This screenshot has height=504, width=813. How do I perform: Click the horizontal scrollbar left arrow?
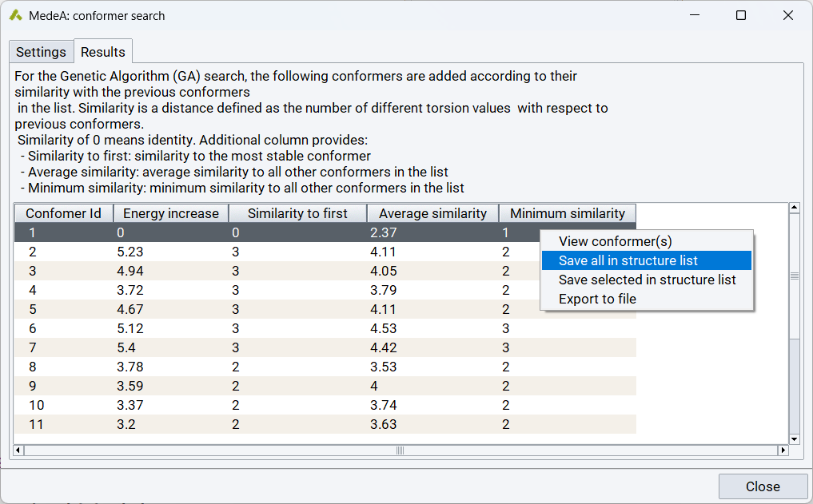[18, 450]
